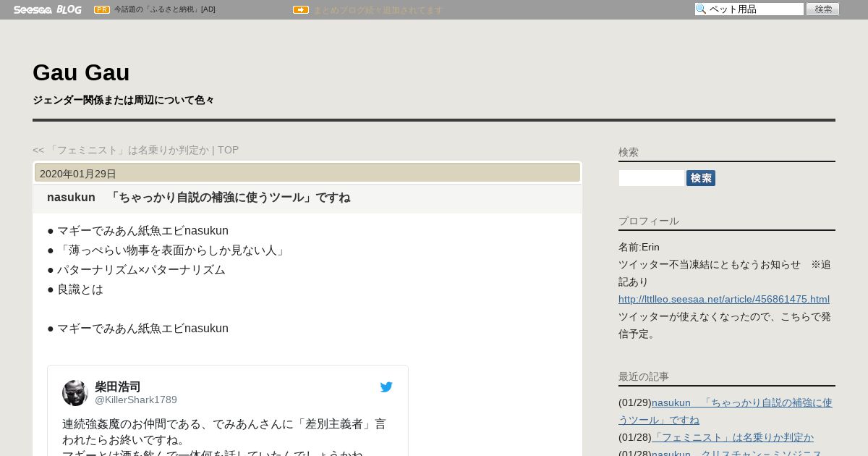Focus the sidebar search input
This screenshot has height=456, width=868.
click(652, 178)
